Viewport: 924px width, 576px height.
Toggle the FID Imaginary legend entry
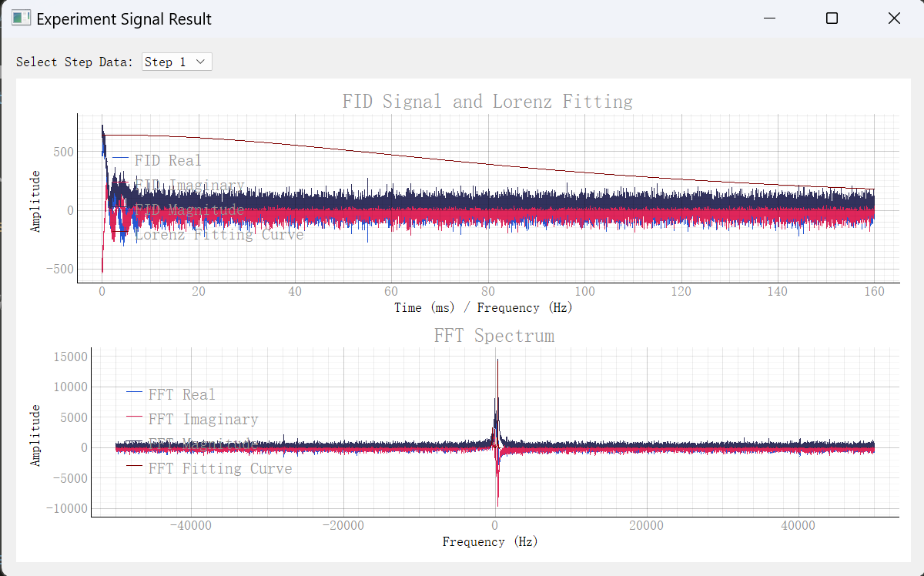click(189, 185)
